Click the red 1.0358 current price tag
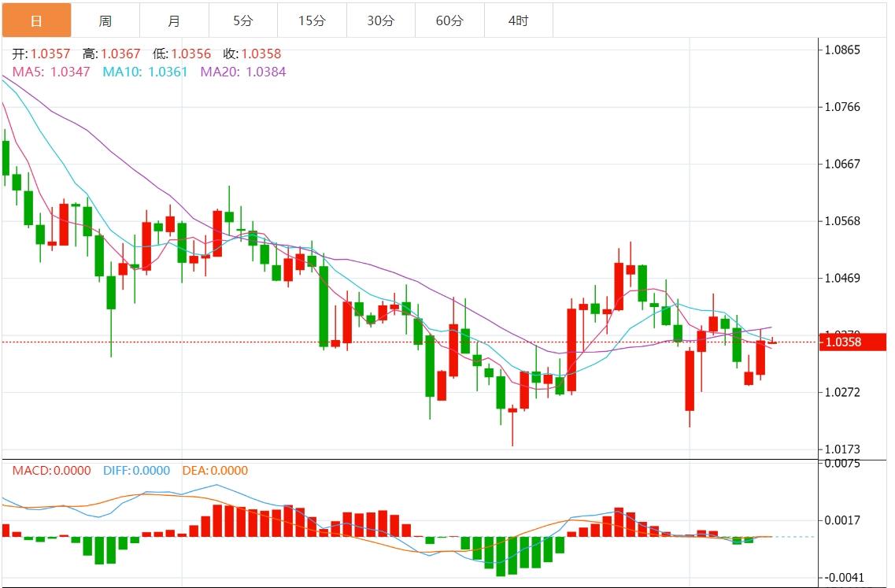 point(852,342)
